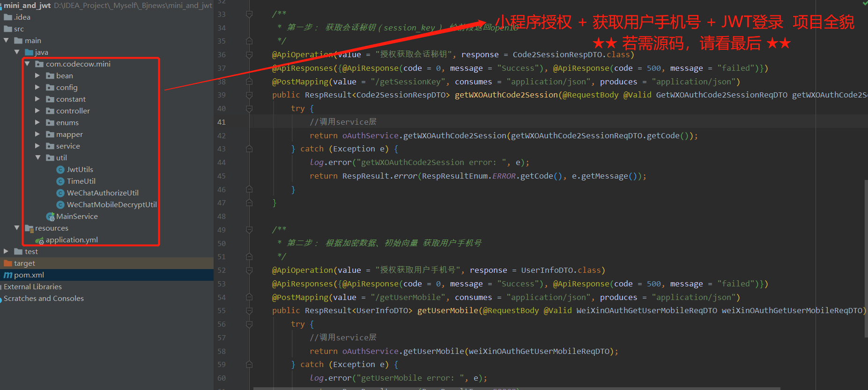868x390 pixels.
Task: Click the resources folder icon
Action: (x=29, y=228)
